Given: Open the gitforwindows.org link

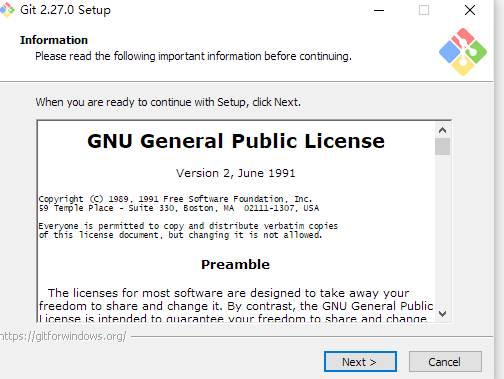Looking at the screenshot, I should tap(63, 336).
